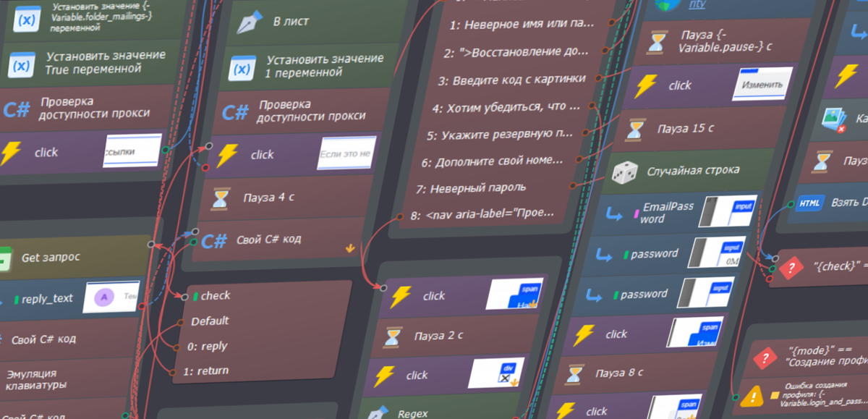The height and width of the screenshot is (419, 868).
Task: Click C# icon of proxy check above 'Если это не'
Action: tap(236, 112)
